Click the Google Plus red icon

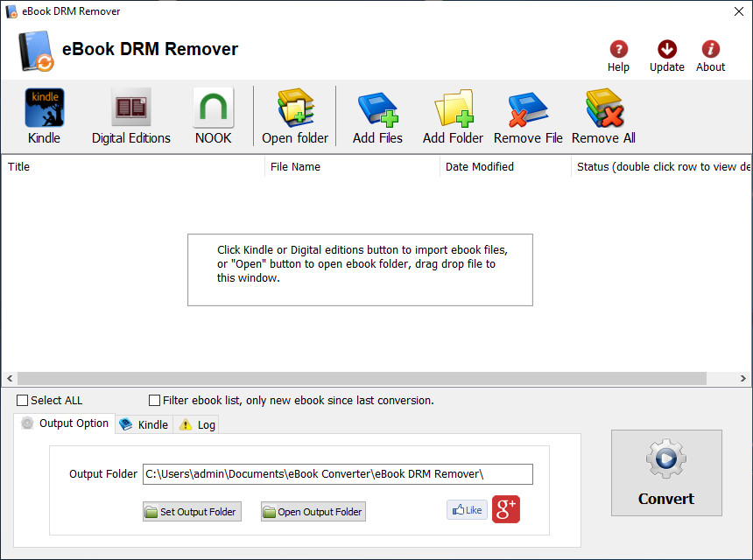506,509
